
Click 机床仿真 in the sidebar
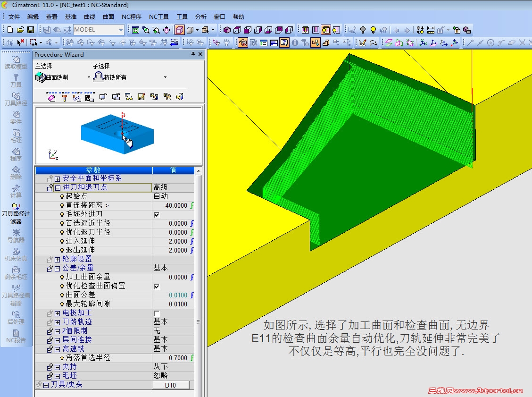[16, 254]
